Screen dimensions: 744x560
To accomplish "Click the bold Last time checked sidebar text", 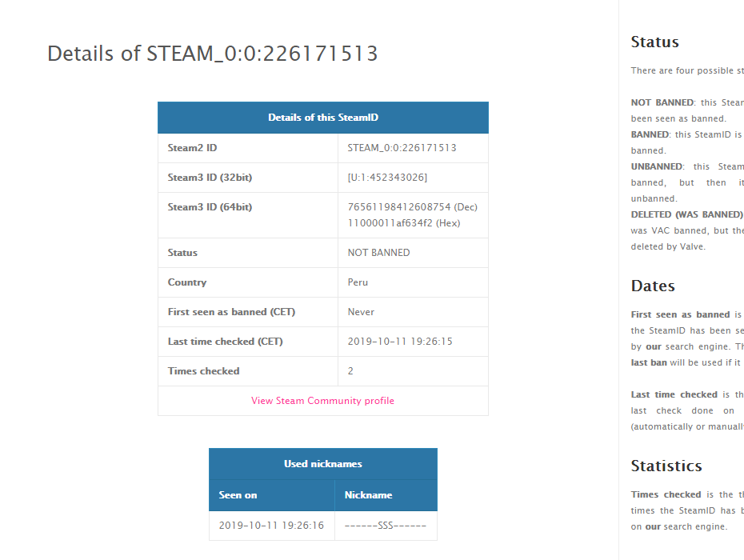I will (x=674, y=394).
